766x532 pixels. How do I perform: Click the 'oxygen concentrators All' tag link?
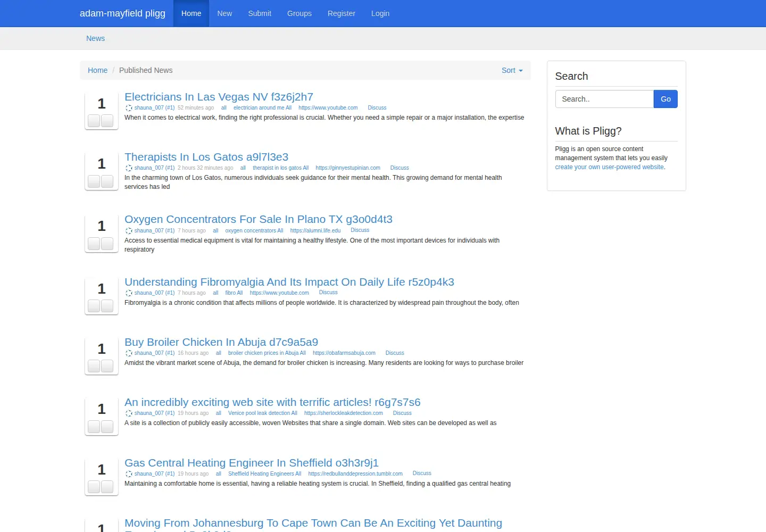[x=254, y=231]
